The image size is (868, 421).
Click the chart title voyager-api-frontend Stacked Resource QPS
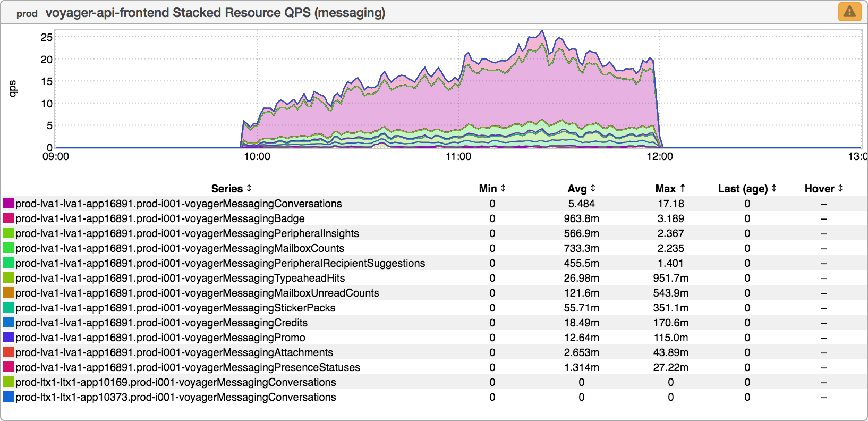tap(215, 13)
